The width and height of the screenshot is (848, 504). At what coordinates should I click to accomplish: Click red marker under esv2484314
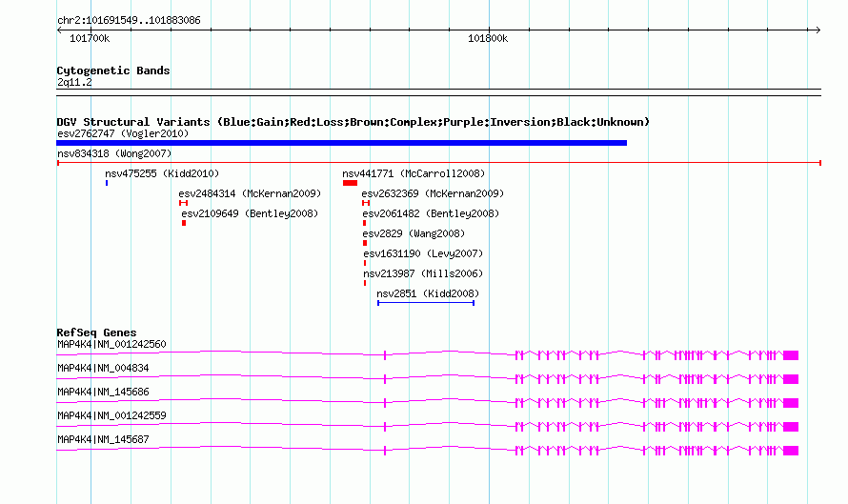pyautogui.click(x=183, y=203)
